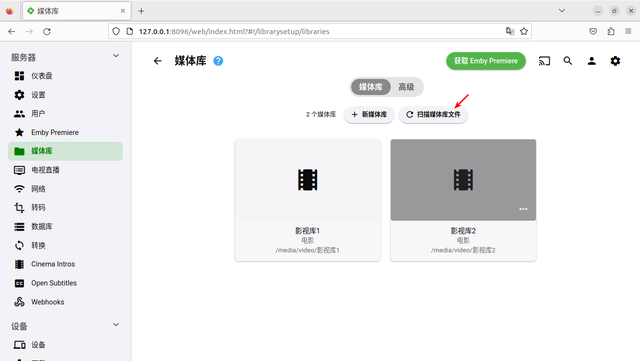Switch to the 媒体库 tab
640x361 pixels.
coord(371,87)
